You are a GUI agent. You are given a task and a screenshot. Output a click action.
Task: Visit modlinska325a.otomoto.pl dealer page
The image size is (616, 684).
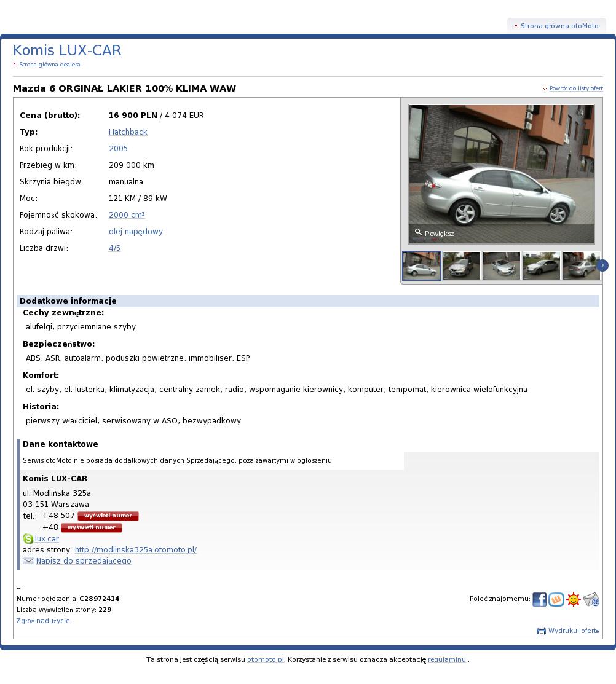point(136,549)
